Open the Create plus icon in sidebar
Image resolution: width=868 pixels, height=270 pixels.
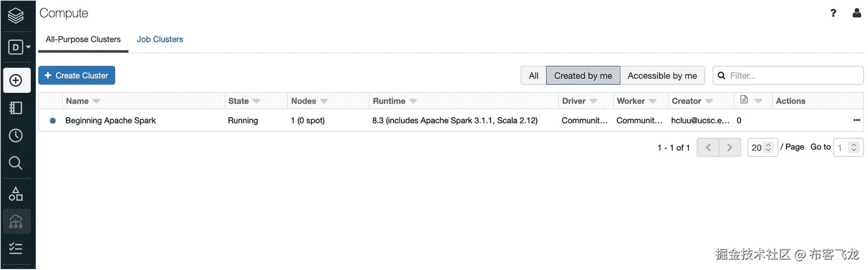point(16,80)
